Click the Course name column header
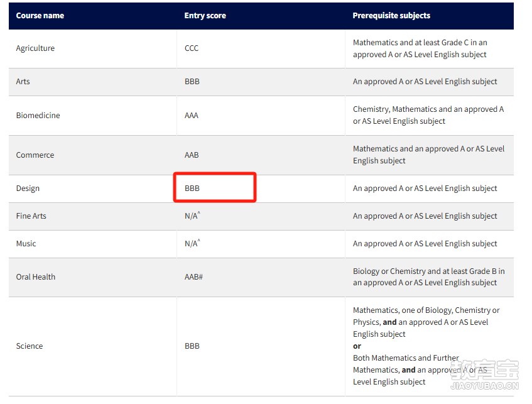The image size is (532, 404). tap(40, 16)
